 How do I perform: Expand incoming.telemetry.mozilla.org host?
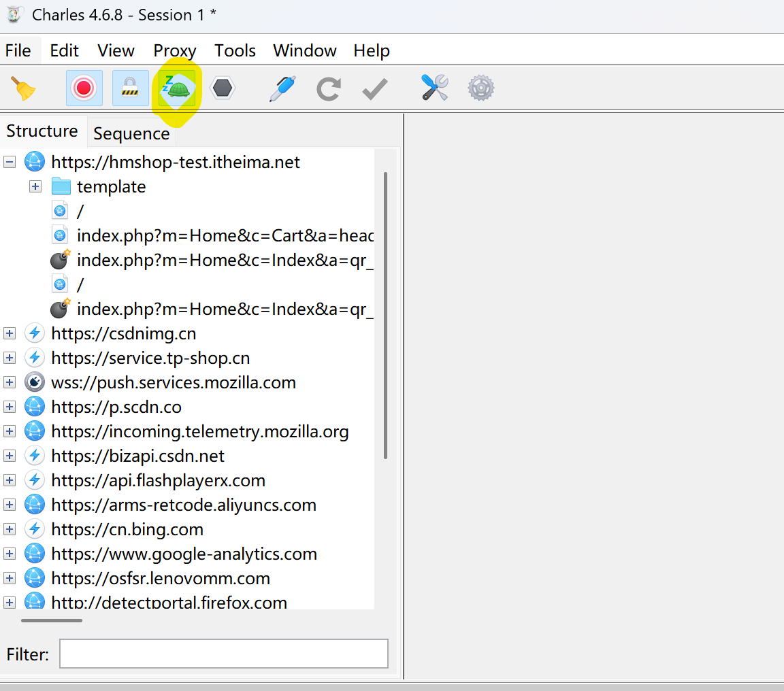click(x=10, y=431)
